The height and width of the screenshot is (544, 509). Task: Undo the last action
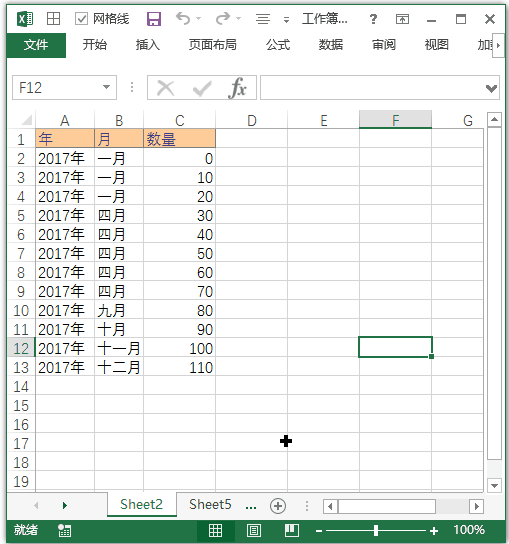click(183, 18)
